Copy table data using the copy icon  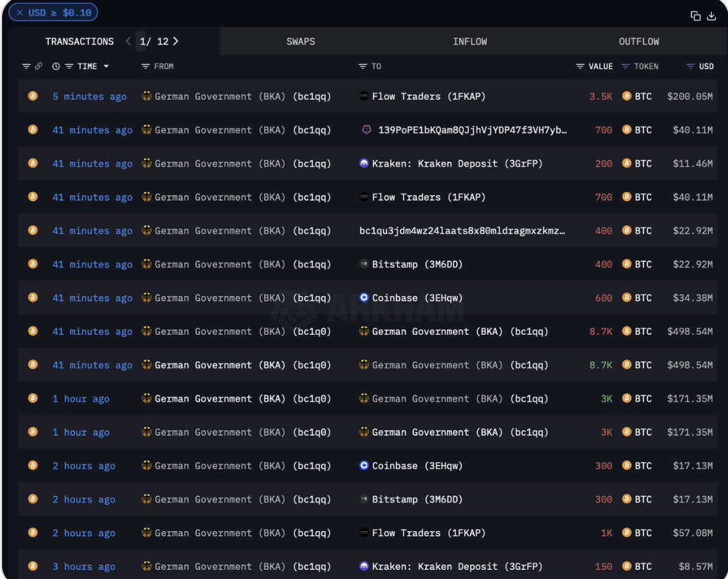coord(695,15)
